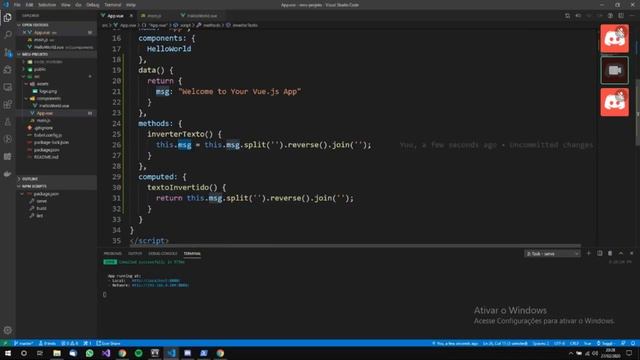Maximize panel with the chevron up icon
The image size is (640, 360).
621,253
